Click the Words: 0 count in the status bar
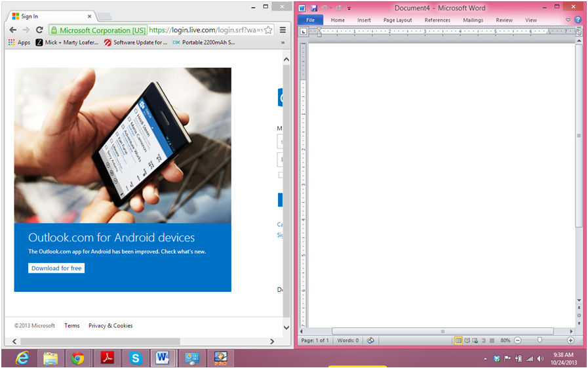The height and width of the screenshot is (368, 588). tap(347, 340)
